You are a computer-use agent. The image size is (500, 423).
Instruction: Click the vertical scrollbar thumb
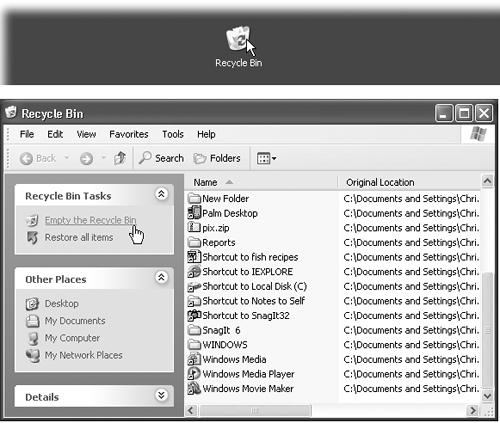(x=487, y=331)
